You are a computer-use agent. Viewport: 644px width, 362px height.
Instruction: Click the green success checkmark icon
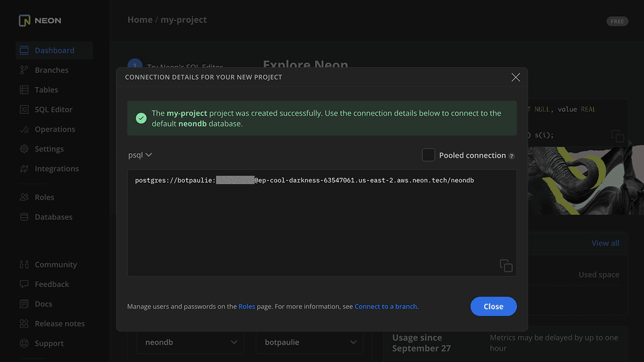[141, 118]
